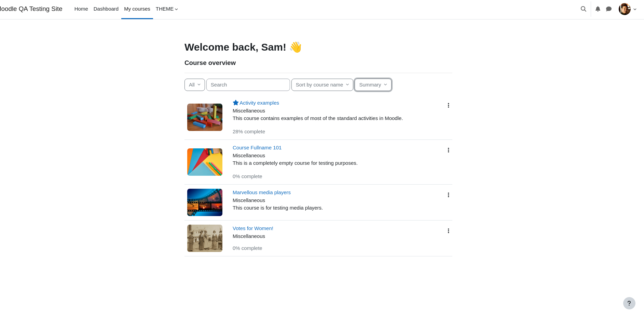Click the starred icon beside Activity examples
Image resolution: width=644 pixels, height=320 pixels.
(236, 103)
